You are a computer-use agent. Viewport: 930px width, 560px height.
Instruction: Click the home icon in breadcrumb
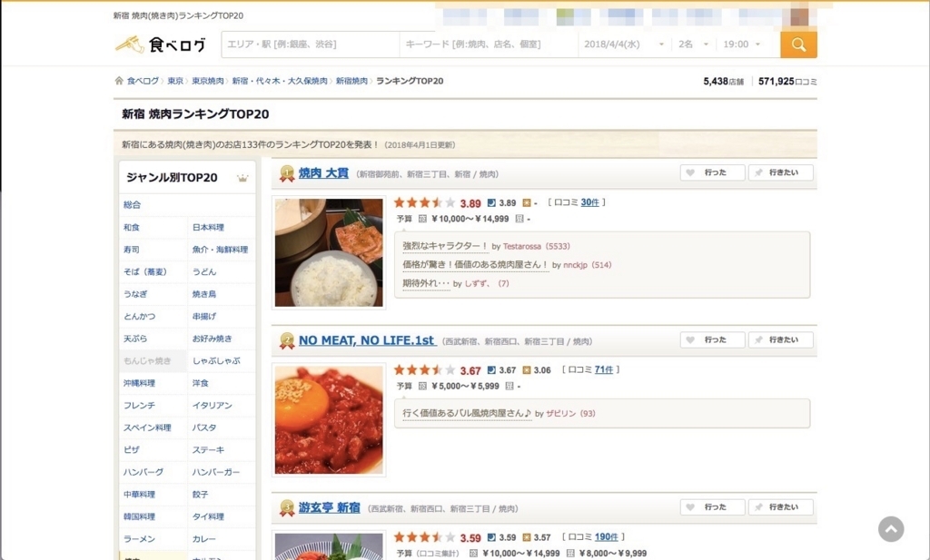(x=119, y=81)
